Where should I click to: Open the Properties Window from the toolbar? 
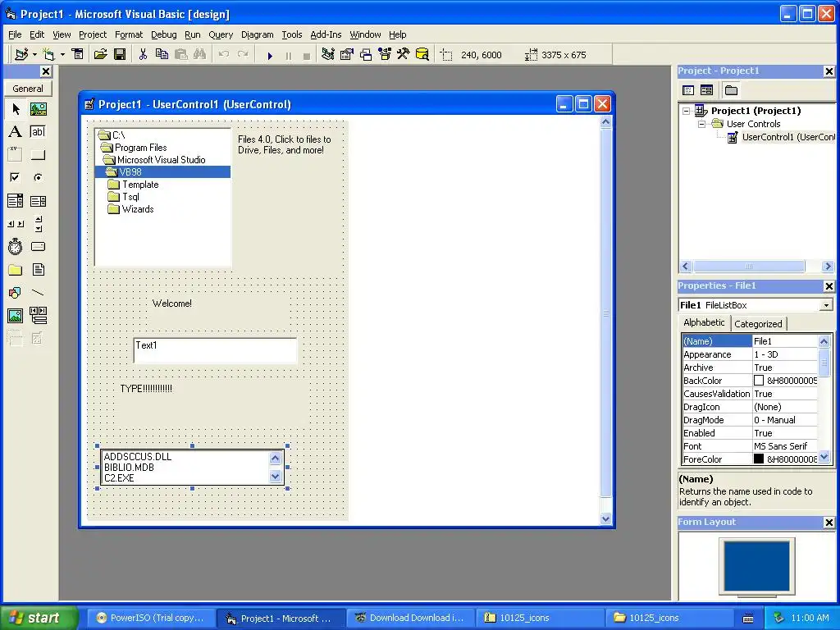347,54
